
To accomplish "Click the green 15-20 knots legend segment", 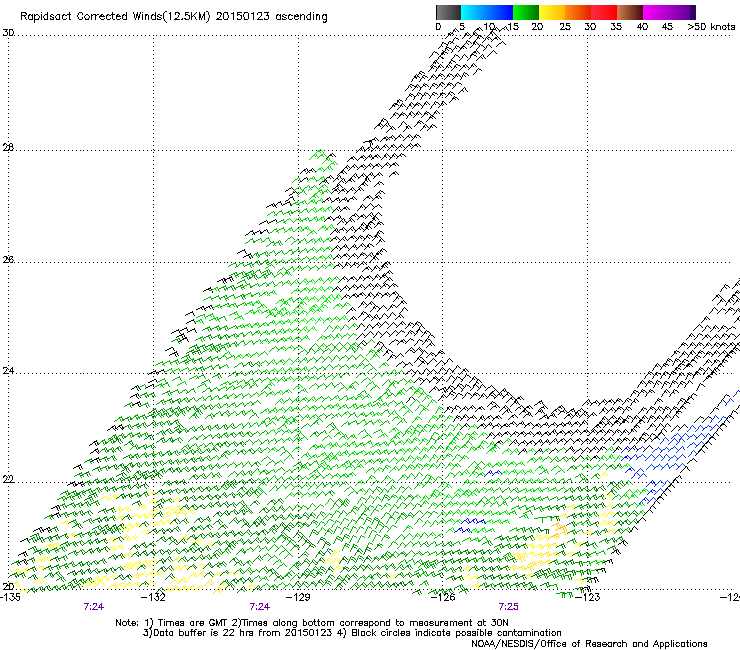I will pyautogui.click(x=526, y=12).
